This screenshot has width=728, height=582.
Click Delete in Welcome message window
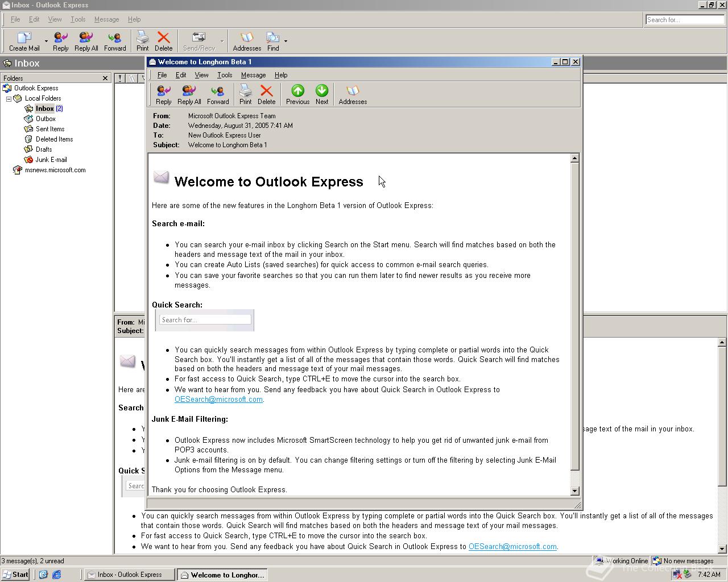(266, 95)
